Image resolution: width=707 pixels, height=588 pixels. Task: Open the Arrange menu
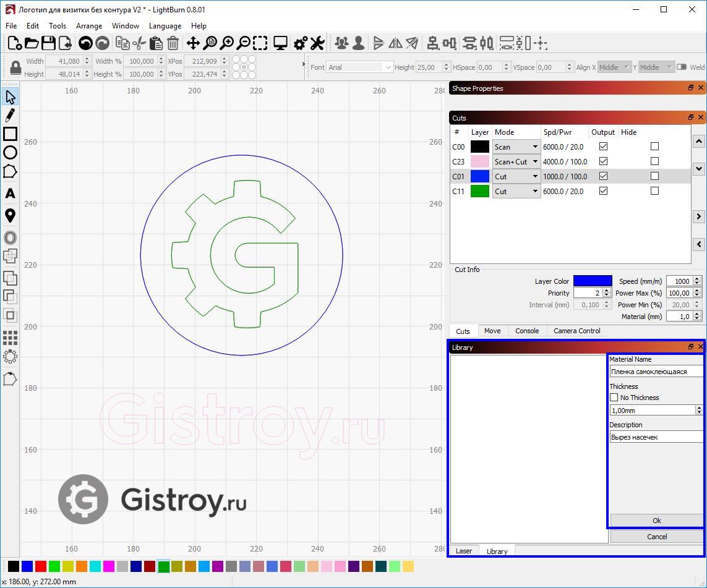click(x=89, y=26)
